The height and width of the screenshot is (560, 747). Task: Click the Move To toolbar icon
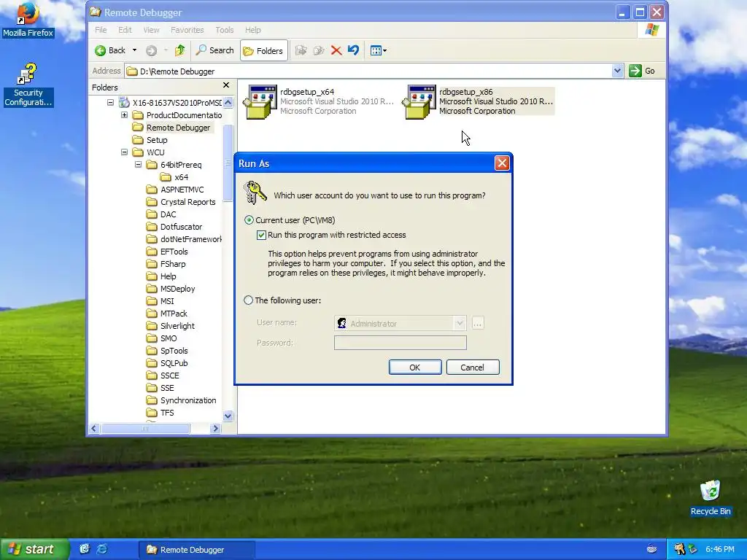(301, 50)
